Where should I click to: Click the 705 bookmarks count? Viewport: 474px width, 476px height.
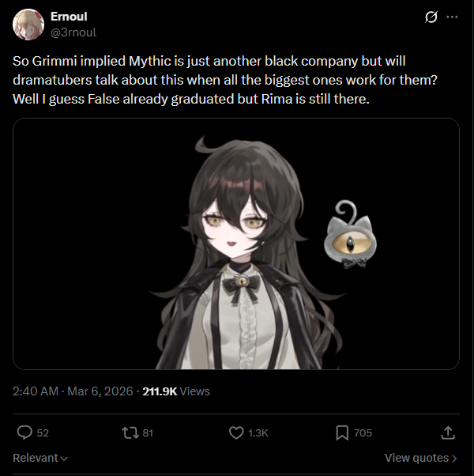[x=363, y=433]
